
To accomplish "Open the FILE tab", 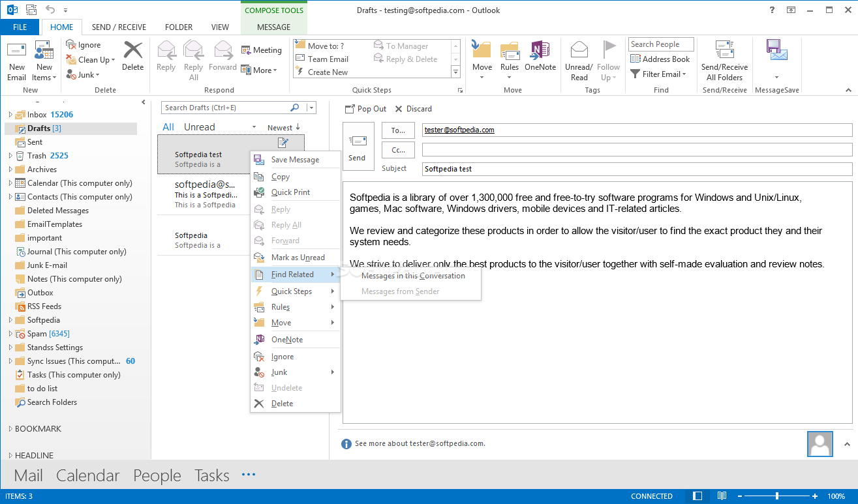I will point(20,27).
